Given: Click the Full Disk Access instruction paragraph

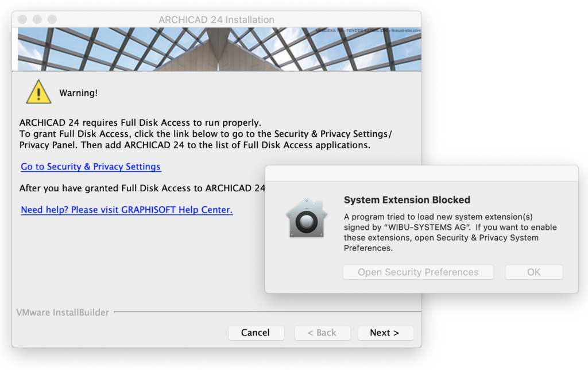Looking at the screenshot, I should (206, 134).
